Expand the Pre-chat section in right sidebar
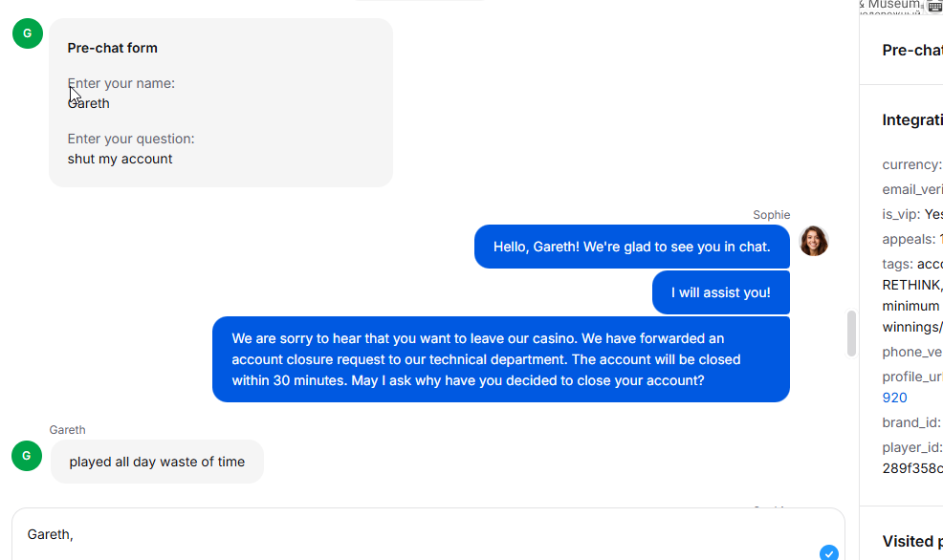Screen dimensions: 943x560 point(912,51)
